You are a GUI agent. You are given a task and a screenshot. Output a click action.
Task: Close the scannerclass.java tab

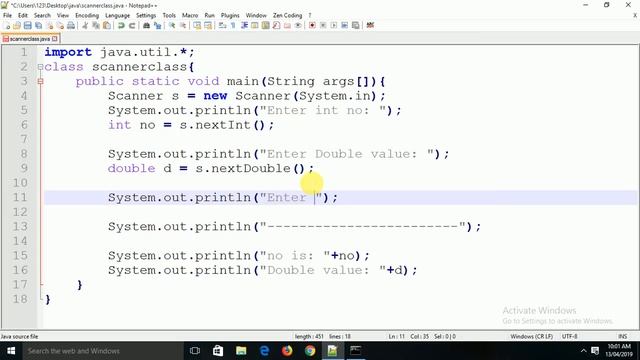click(x=55, y=39)
